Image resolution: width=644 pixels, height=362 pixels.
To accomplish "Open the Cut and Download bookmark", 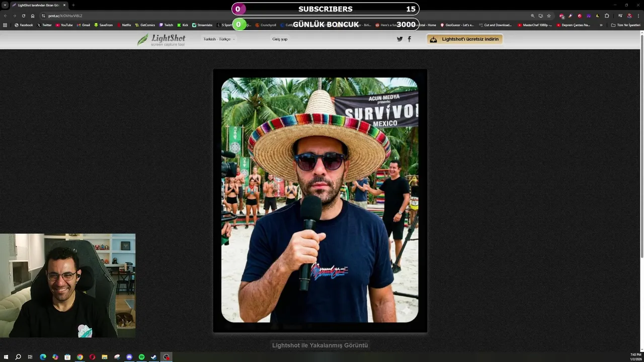I will [x=495, y=25].
